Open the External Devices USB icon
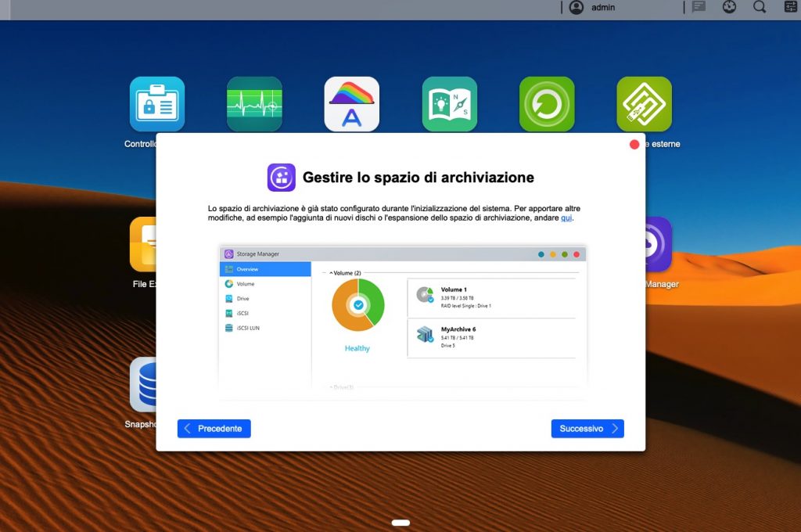 (x=644, y=104)
